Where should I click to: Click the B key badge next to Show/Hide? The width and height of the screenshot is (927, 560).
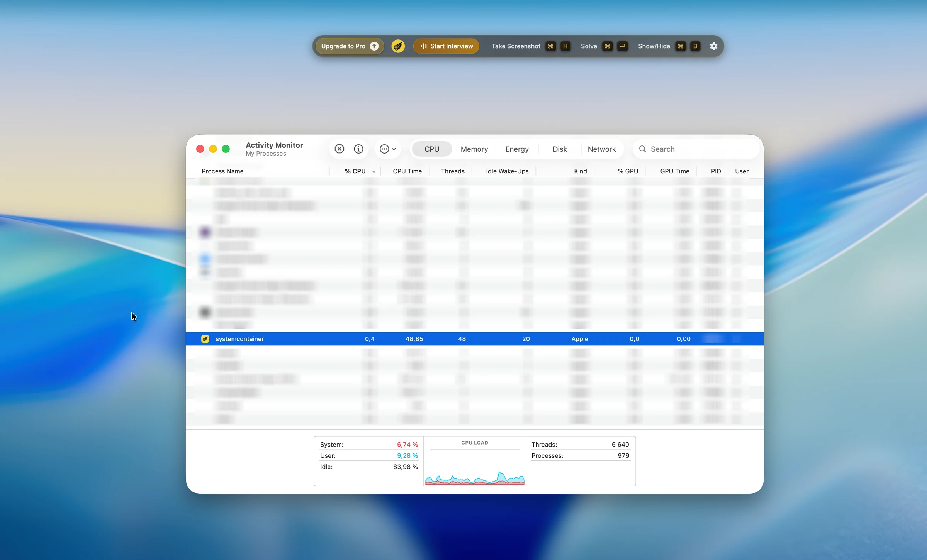click(x=695, y=46)
